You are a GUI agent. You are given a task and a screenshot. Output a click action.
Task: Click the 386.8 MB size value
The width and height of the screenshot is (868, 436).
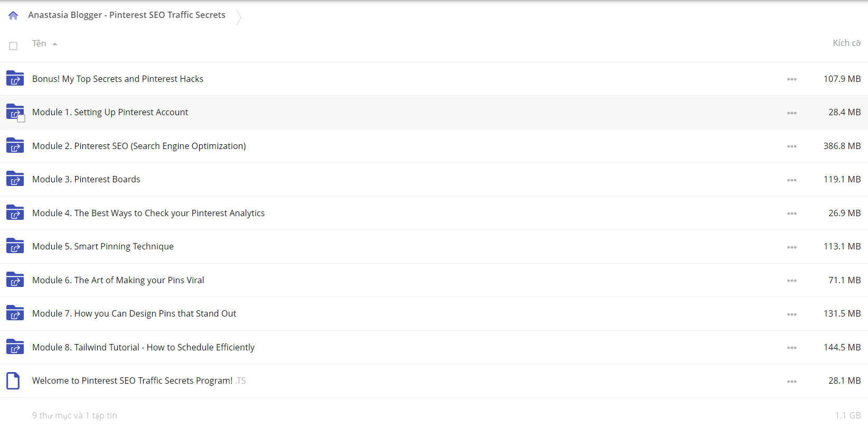point(842,146)
